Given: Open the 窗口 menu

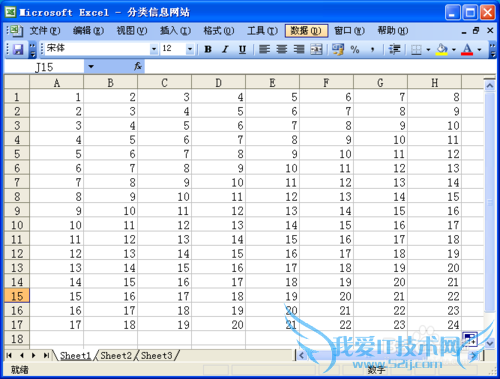Looking at the screenshot, I should click(350, 31).
